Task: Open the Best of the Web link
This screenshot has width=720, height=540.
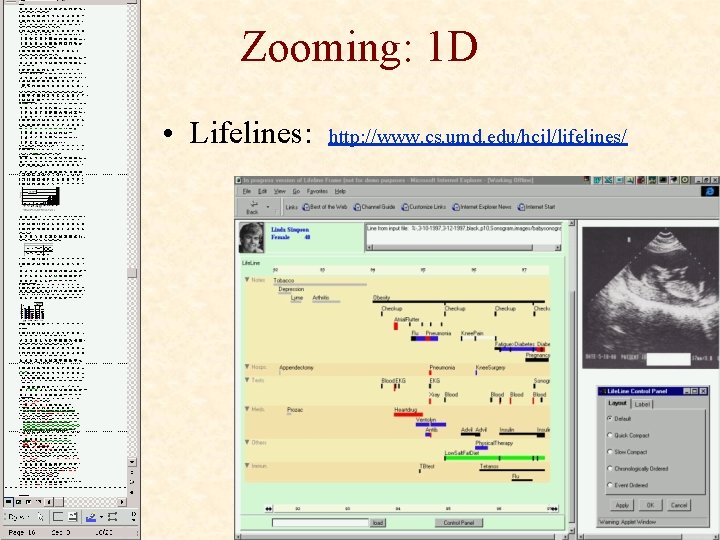Action: click(x=325, y=207)
